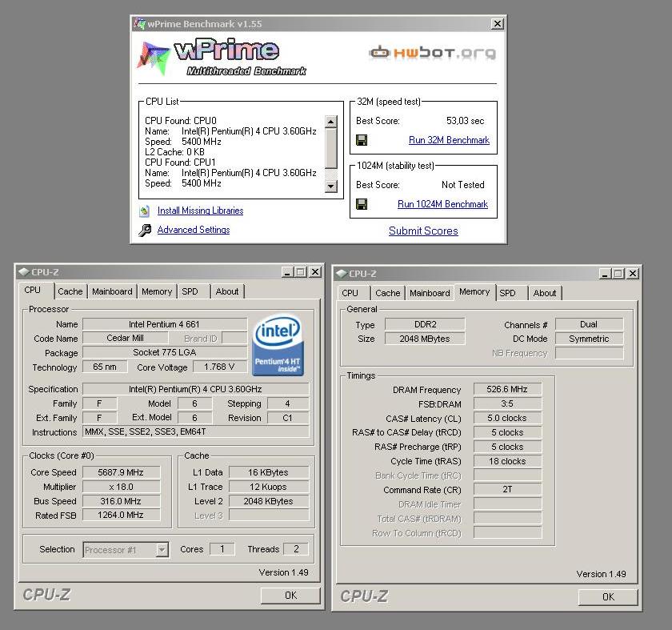
Task: Click the Code Name Cedar Mill field
Action: pyautogui.click(x=125, y=338)
